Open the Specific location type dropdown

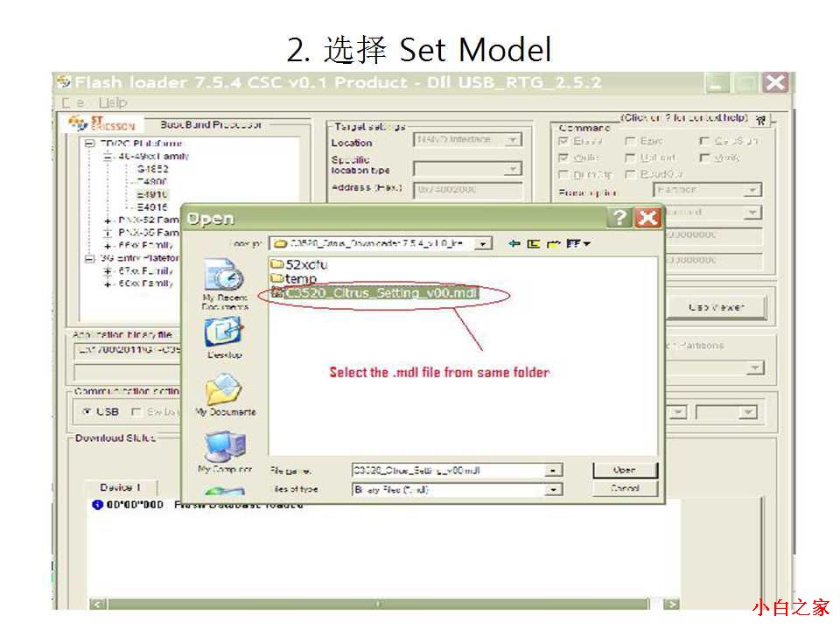(513, 169)
